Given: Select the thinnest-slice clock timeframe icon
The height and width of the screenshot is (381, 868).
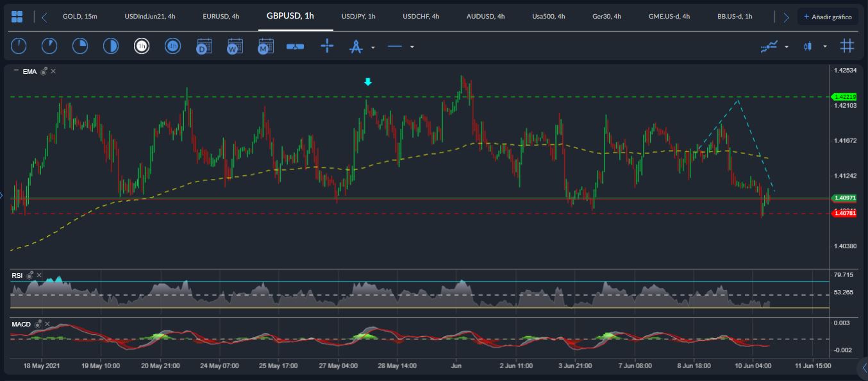Looking at the screenshot, I should (19, 46).
